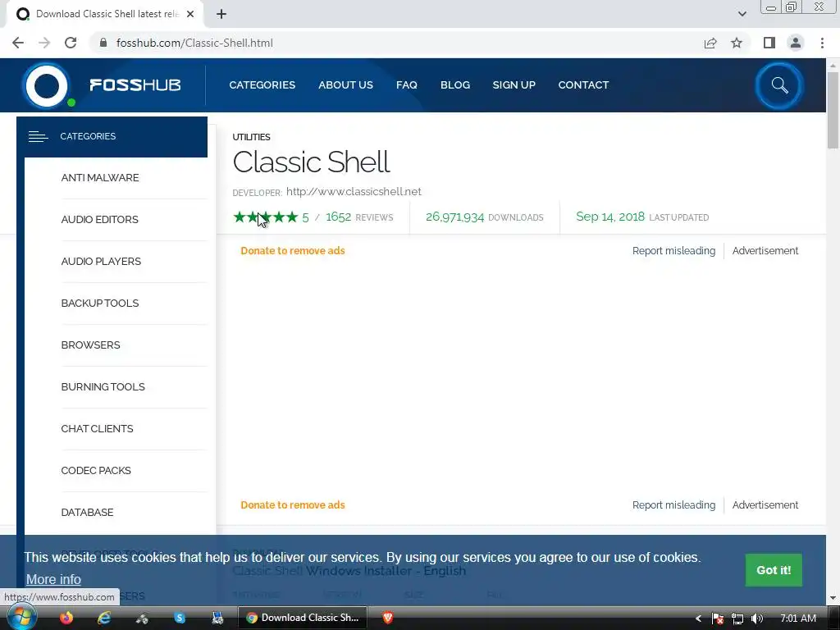View site security lock info
The image size is (840, 630).
(103, 43)
